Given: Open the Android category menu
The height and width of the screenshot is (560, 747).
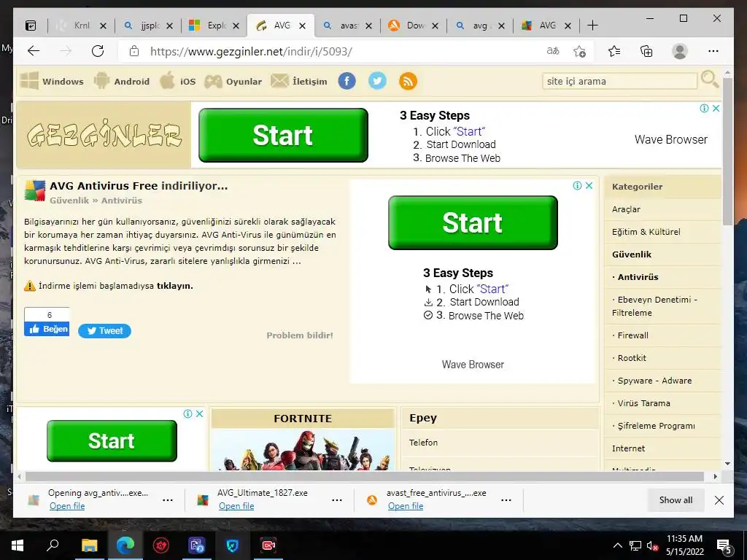Looking at the screenshot, I should point(122,81).
